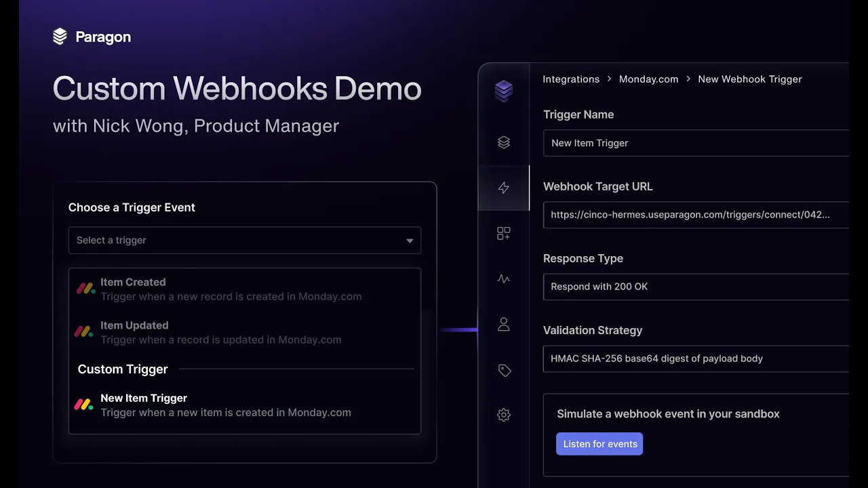The width and height of the screenshot is (868, 488).
Task: Choose the Item Created trigger option
Action: [245, 289]
